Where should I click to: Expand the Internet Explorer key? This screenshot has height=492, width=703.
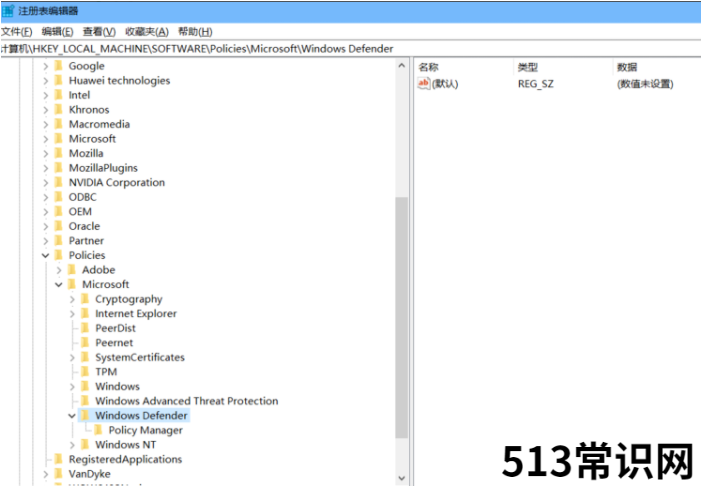tap(72, 314)
